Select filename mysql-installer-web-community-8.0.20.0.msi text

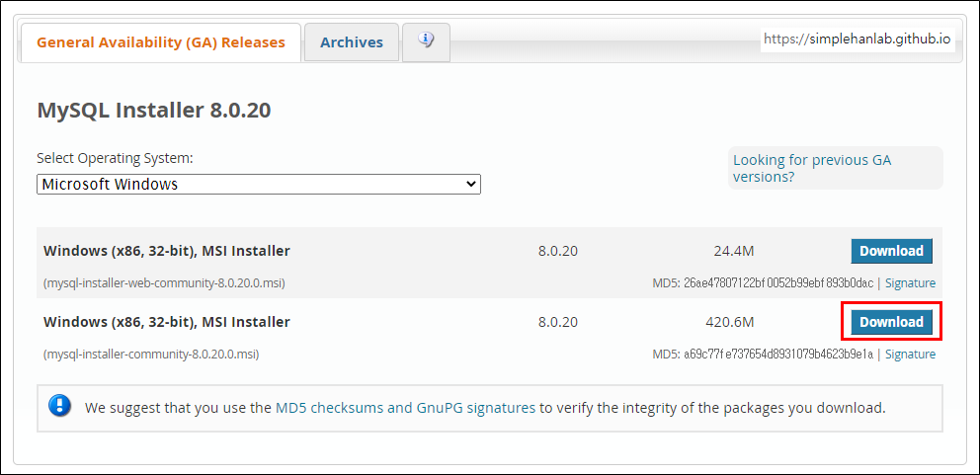(x=164, y=283)
